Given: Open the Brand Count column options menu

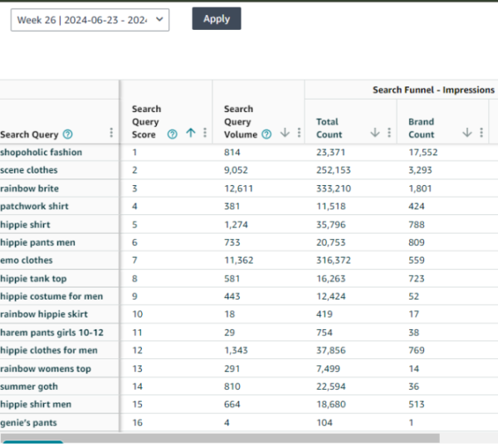Looking at the screenshot, I should tap(481, 133).
